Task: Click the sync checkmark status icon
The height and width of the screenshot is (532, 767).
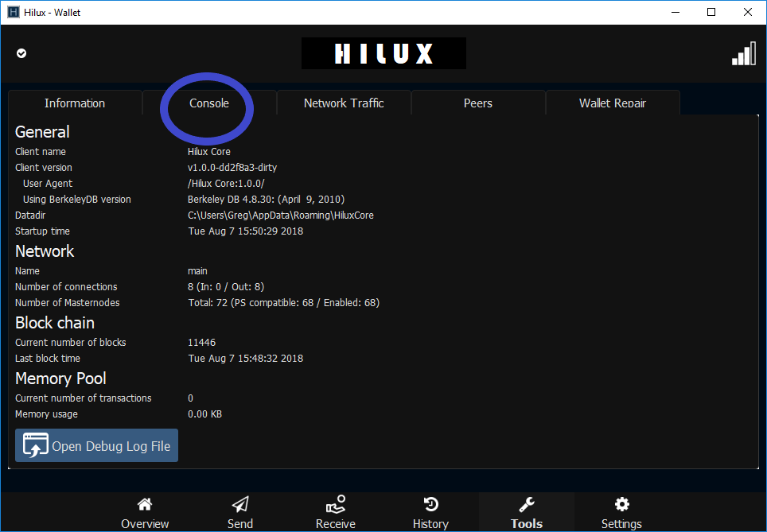Action: [21, 53]
